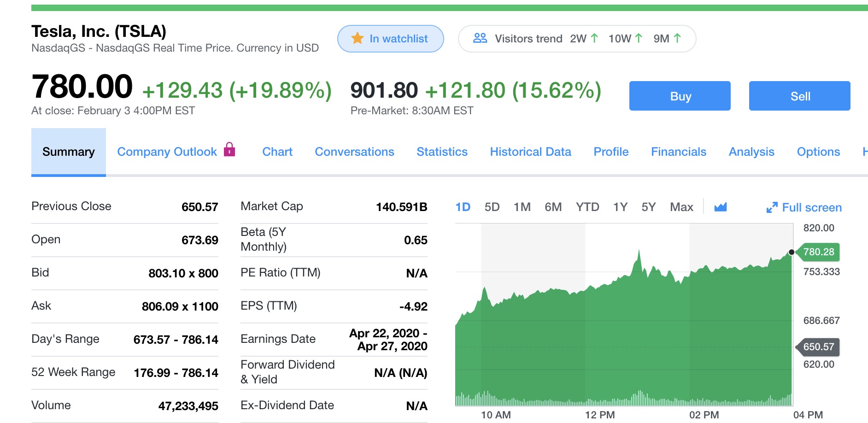Click the Ask value 806.09 x 1100
868x423 pixels.
(x=180, y=306)
